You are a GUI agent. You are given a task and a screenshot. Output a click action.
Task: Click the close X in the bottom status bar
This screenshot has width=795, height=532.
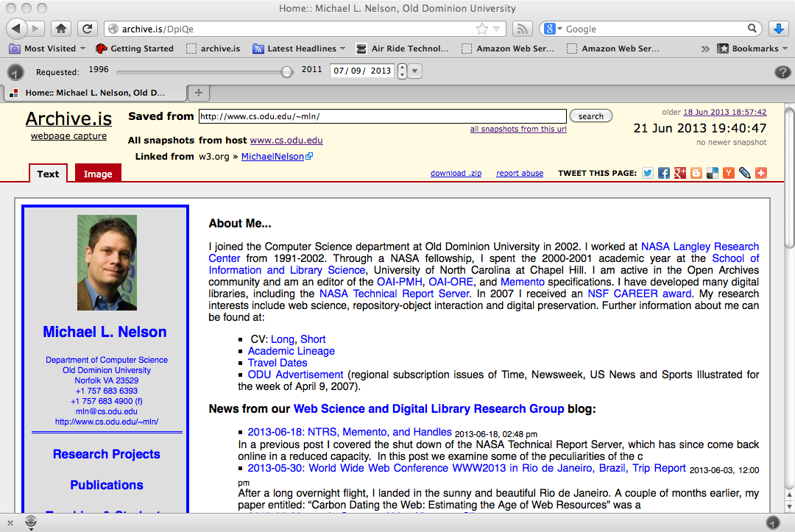pyautogui.click(x=10, y=523)
